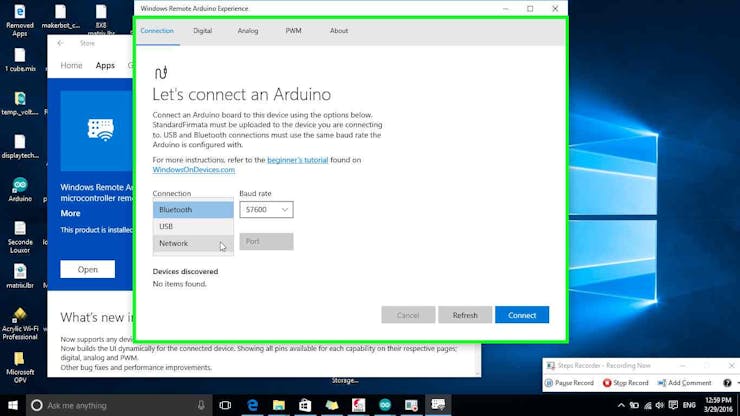Click the back arrow in Store
Screen dimensions: 740x416
60,43
